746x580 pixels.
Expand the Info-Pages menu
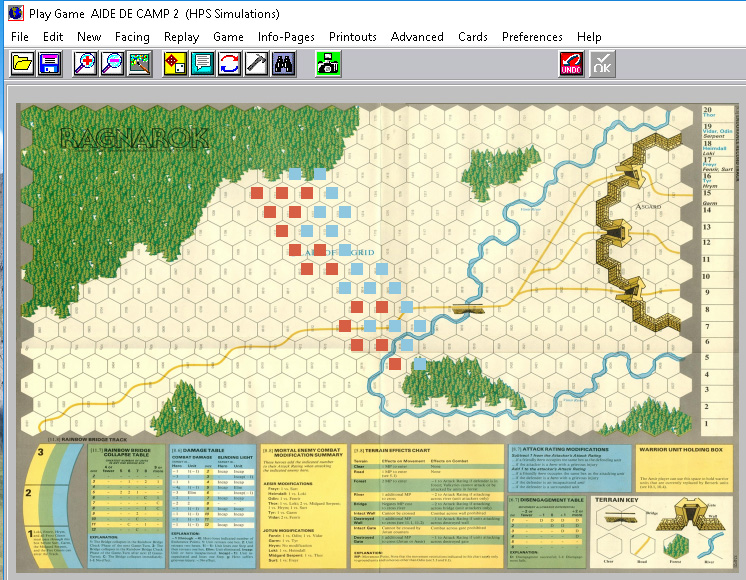coord(286,37)
